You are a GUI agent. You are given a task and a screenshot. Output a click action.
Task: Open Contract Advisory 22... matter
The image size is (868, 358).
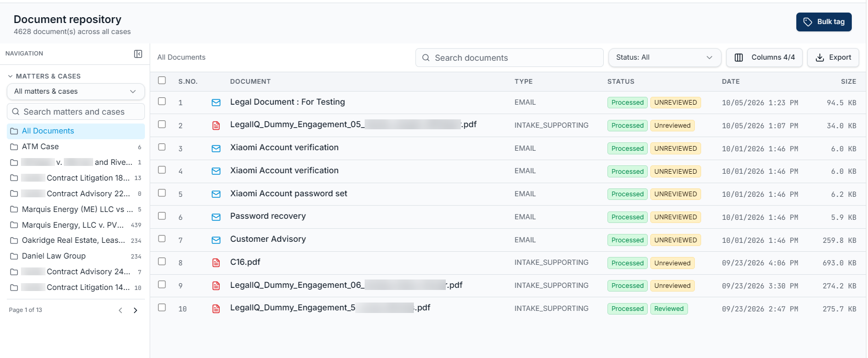(76, 194)
